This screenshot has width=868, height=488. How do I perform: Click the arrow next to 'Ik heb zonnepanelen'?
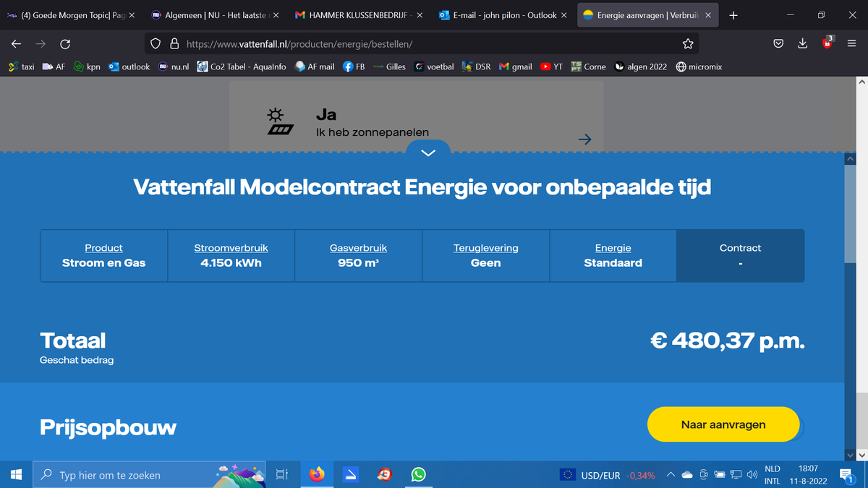(x=585, y=140)
